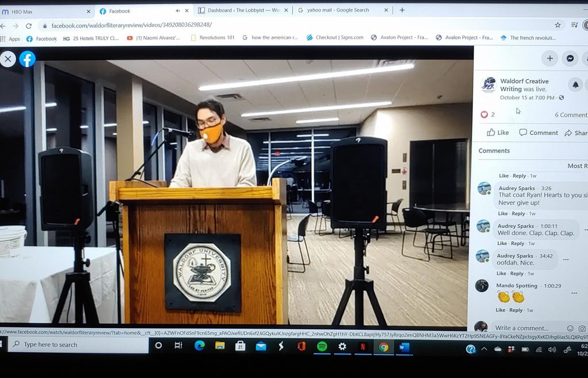Click the Facebook logo home icon

click(28, 59)
